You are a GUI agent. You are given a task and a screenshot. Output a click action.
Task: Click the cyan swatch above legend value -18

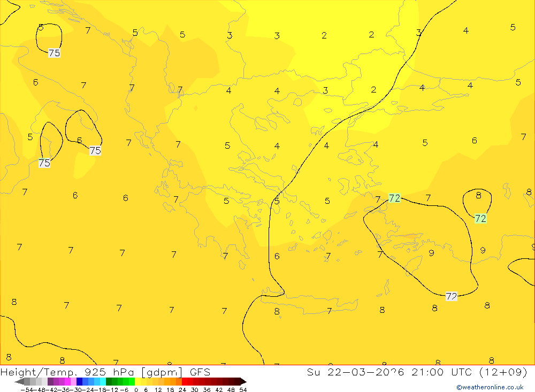103,381
